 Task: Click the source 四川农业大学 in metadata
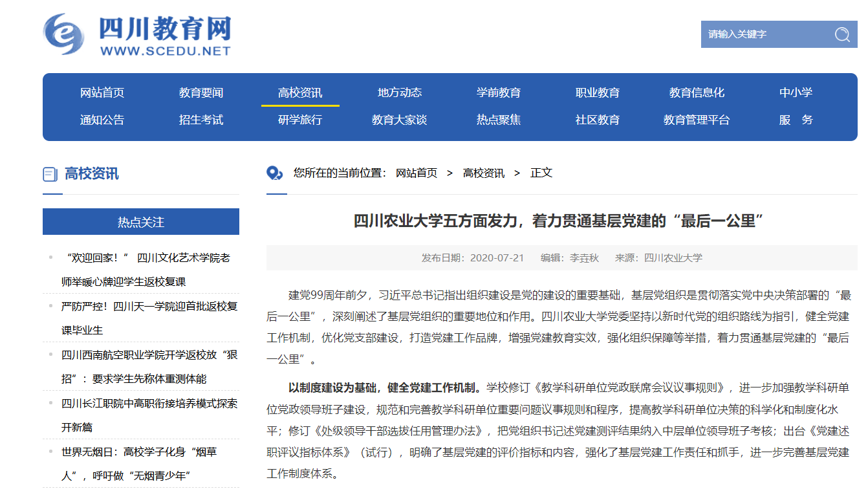(x=673, y=257)
